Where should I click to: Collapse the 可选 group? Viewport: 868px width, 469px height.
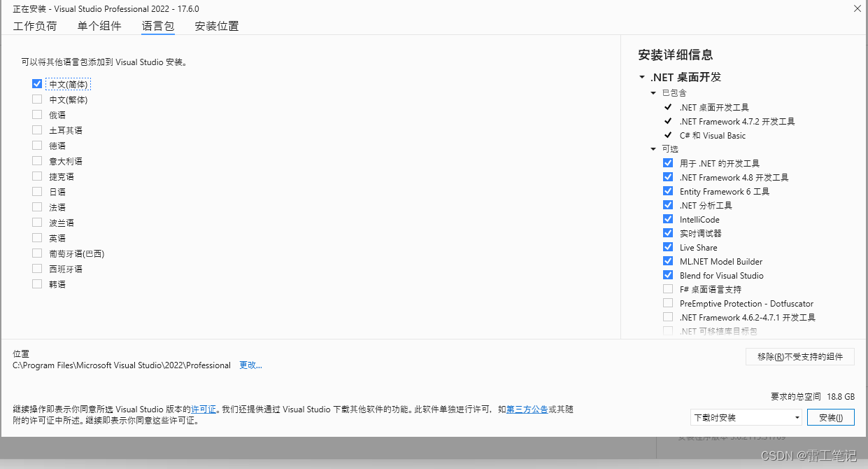pyautogui.click(x=653, y=149)
